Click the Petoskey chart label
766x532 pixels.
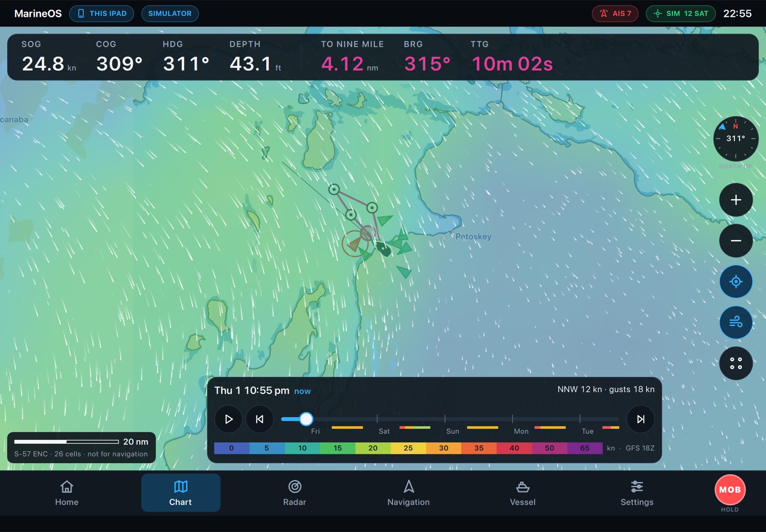(473, 236)
